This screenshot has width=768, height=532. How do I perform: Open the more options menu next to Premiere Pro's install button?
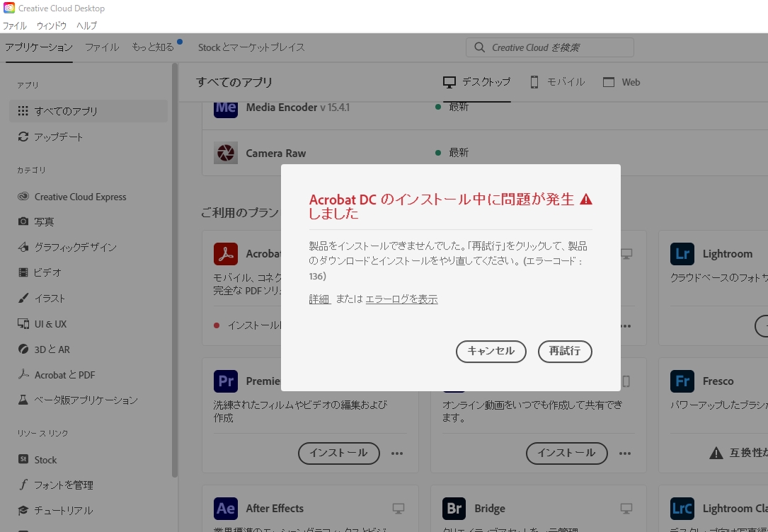pyautogui.click(x=397, y=453)
